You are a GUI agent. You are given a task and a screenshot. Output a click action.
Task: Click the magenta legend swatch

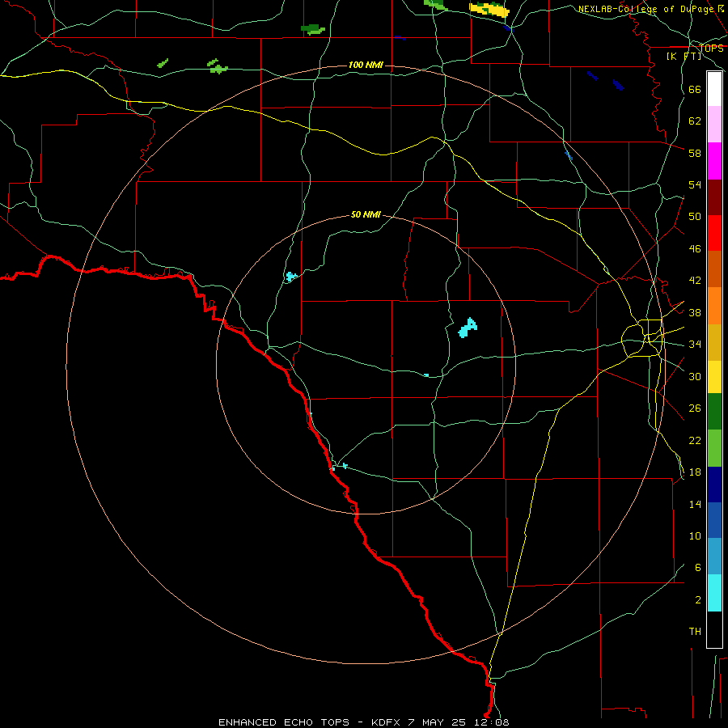[714, 161]
